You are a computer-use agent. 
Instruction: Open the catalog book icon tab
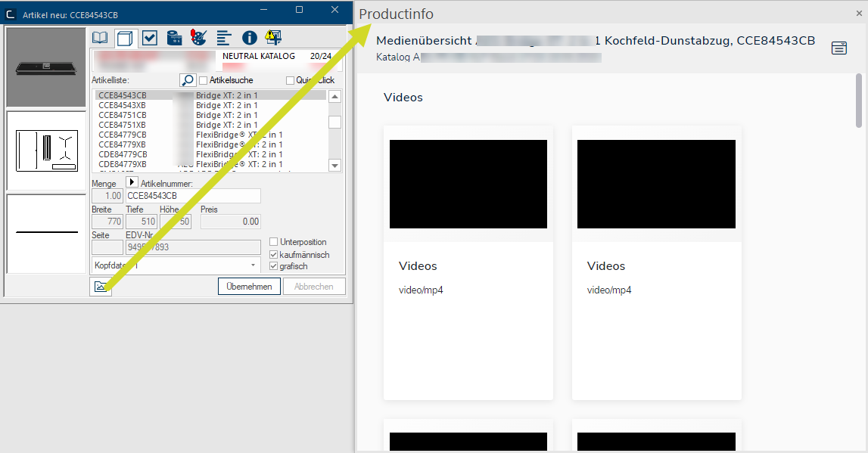click(x=100, y=38)
